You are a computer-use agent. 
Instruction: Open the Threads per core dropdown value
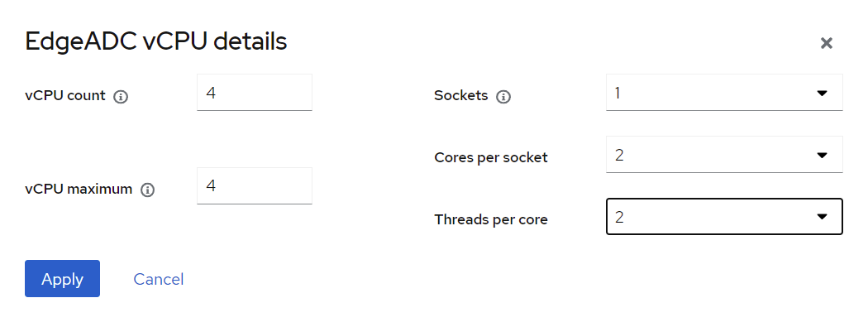(724, 217)
